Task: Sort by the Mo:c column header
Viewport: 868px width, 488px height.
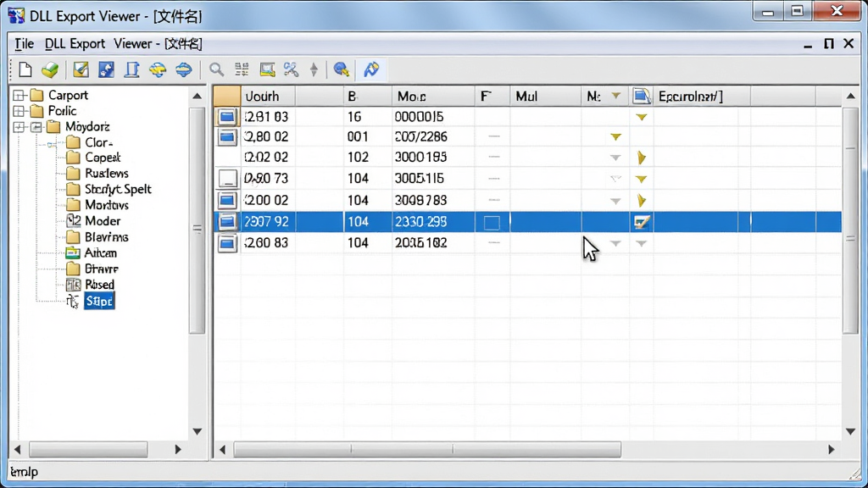Action: (433, 97)
